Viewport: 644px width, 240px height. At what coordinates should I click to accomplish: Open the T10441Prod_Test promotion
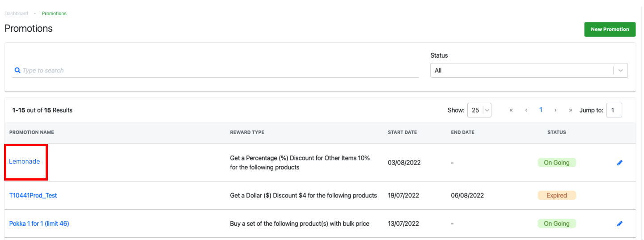(33, 195)
